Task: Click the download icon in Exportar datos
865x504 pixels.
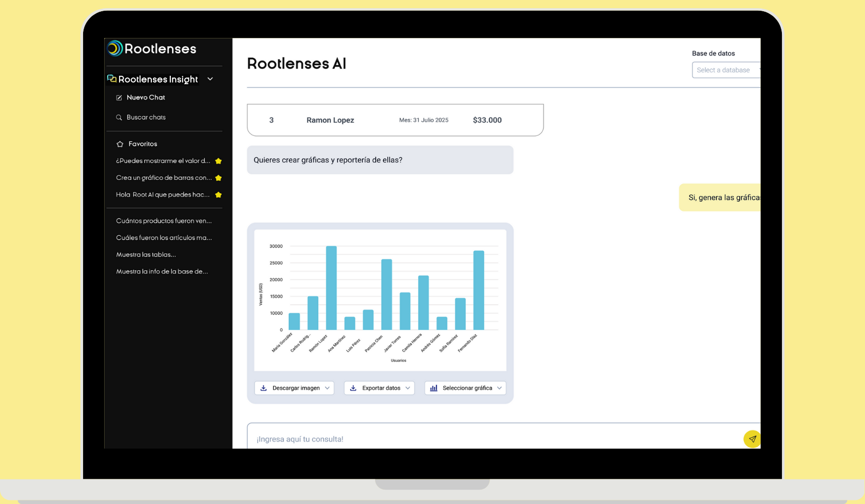Action: click(x=353, y=388)
